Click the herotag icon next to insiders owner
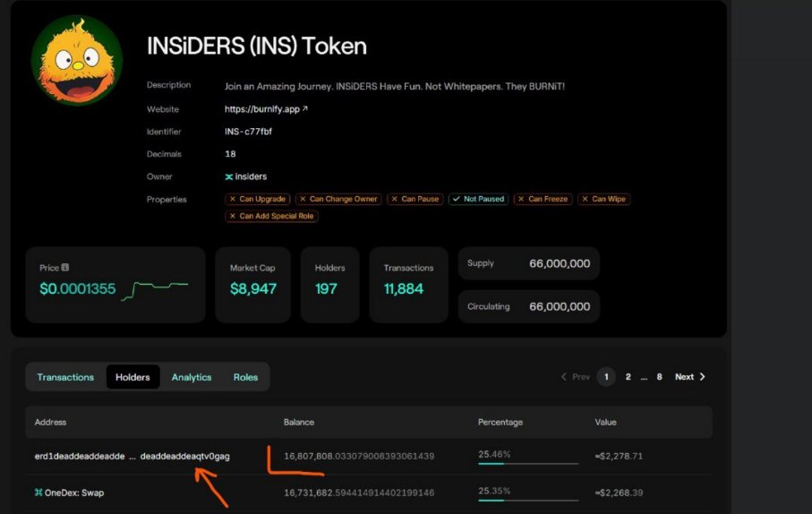Viewport: 812px width, 514px height. (229, 176)
